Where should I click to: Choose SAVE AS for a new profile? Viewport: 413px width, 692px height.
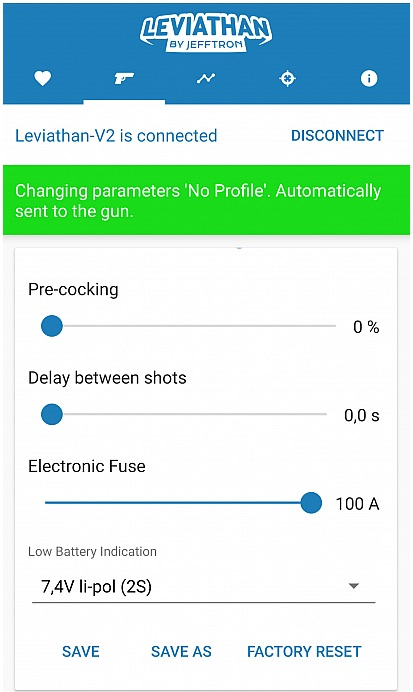pyautogui.click(x=181, y=651)
